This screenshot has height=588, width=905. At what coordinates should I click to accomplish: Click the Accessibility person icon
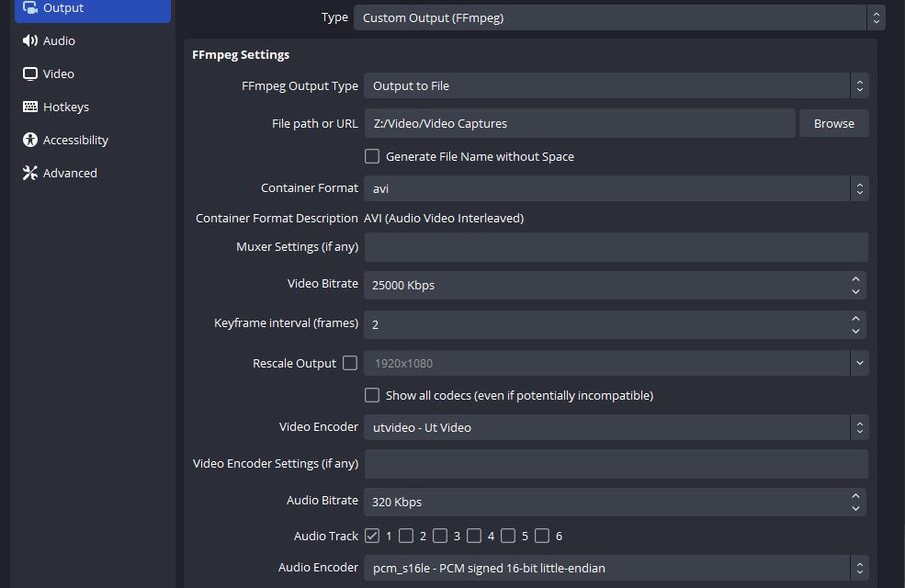tap(30, 141)
